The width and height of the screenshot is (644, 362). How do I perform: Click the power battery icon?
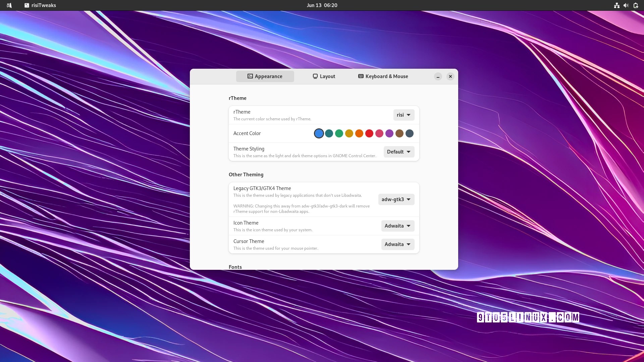[x=636, y=5]
